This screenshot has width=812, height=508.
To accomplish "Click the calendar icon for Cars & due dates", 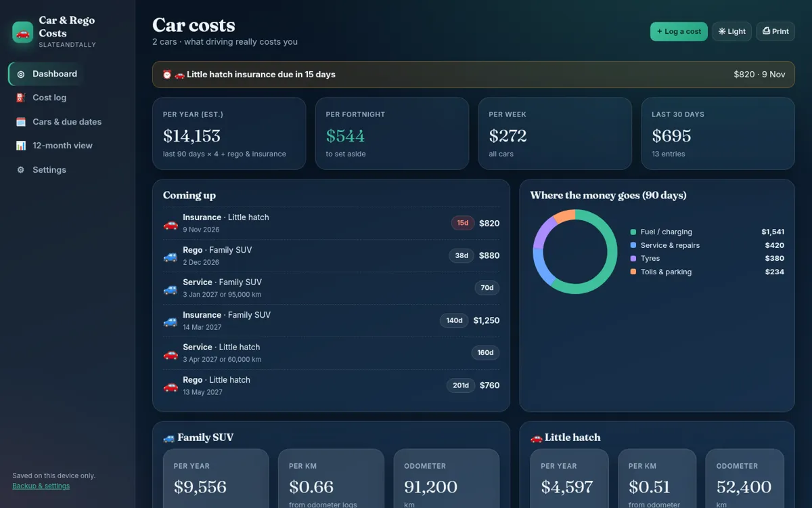I will 21,122.
